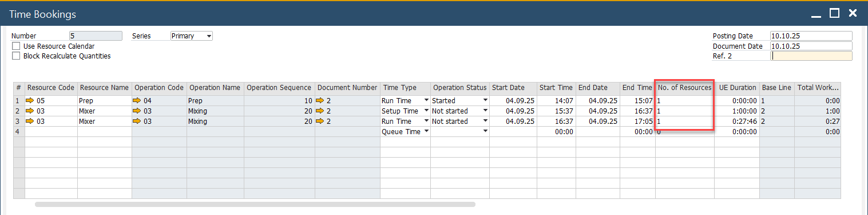This screenshot has width=868, height=215.
Task: Open document number link arrow in row 1
Action: click(x=320, y=100)
